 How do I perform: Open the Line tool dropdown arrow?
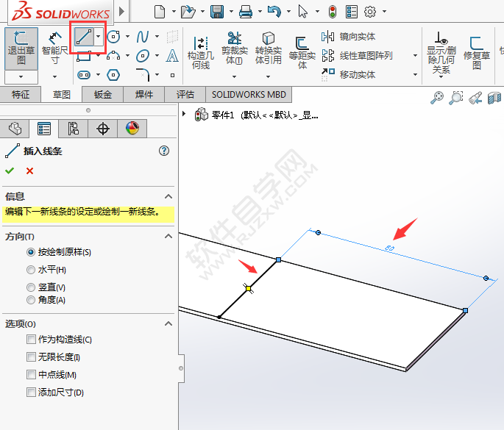pyautogui.click(x=99, y=36)
